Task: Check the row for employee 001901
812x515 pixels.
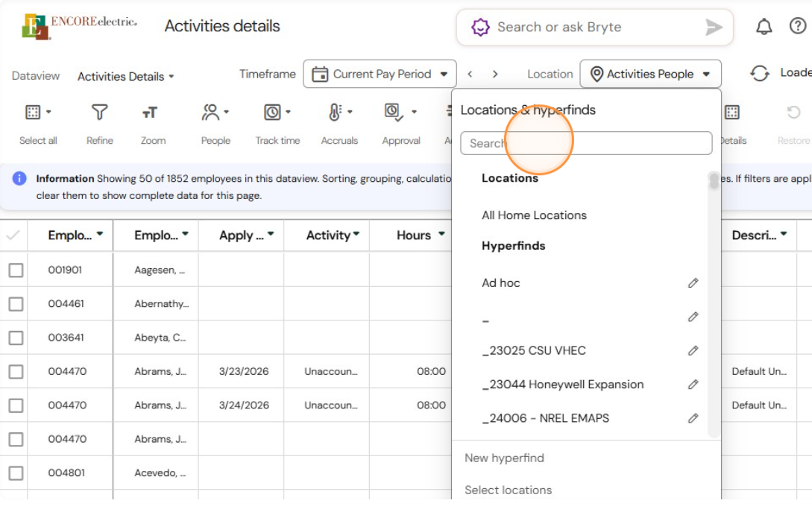Action: pos(16,271)
